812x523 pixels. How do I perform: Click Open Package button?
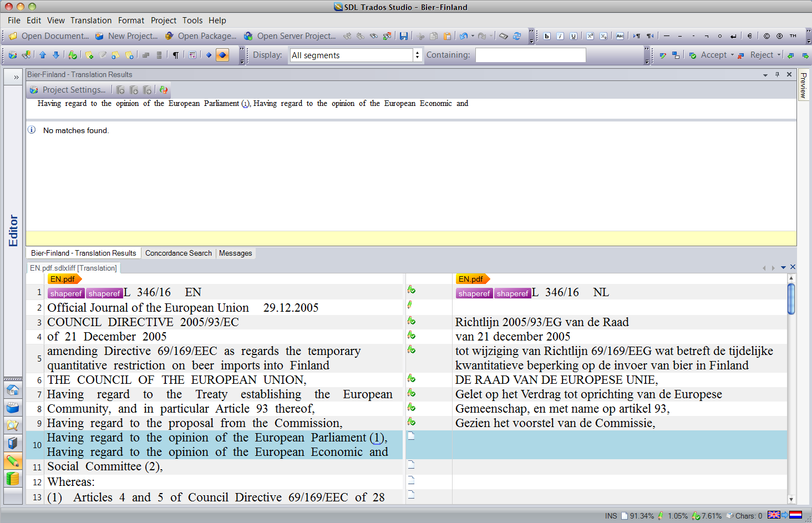click(201, 36)
